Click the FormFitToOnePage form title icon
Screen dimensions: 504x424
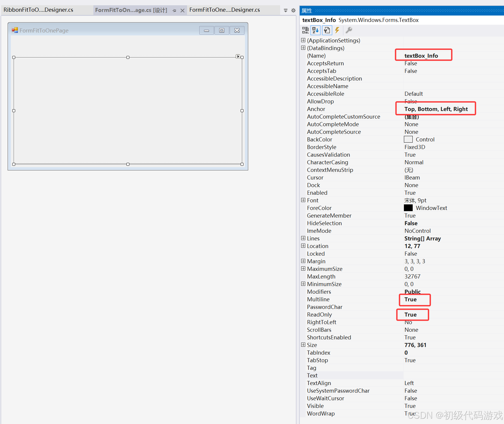[x=15, y=30]
